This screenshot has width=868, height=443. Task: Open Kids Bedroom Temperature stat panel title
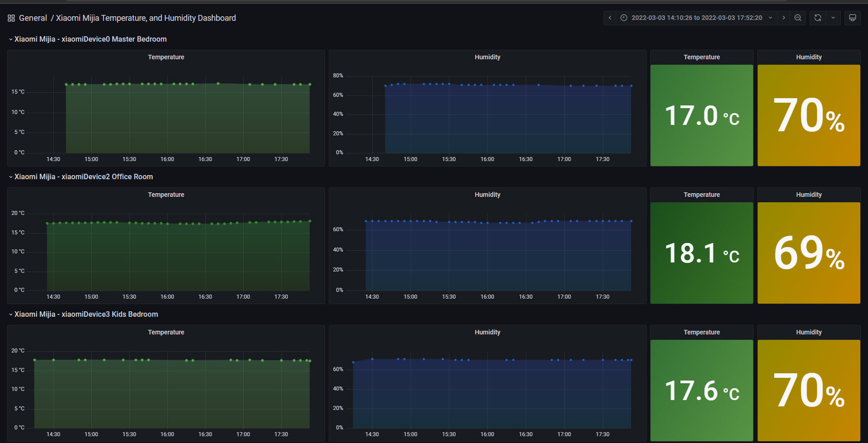(x=702, y=332)
